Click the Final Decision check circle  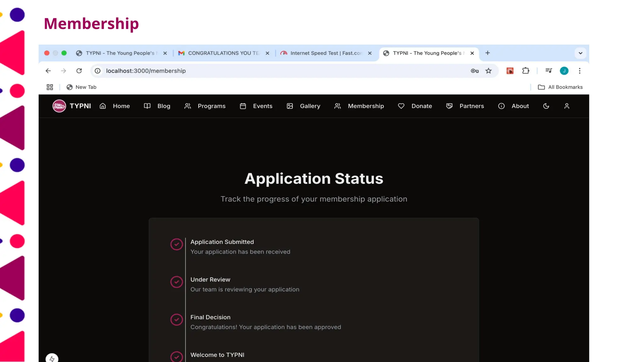click(x=177, y=320)
